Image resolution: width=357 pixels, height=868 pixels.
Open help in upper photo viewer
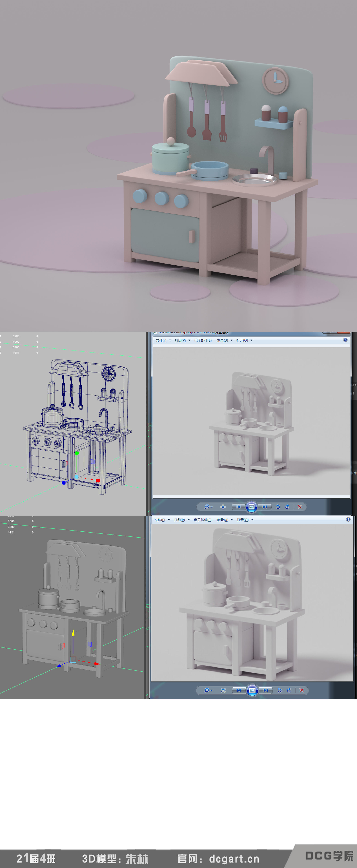tap(345, 340)
